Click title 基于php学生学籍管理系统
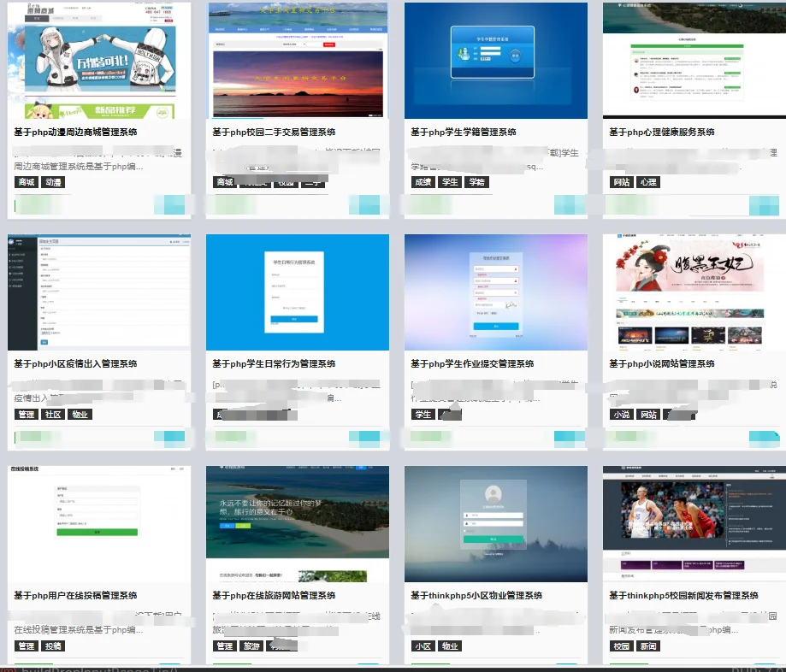Image resolution: width=786 pixels, height=672 pixels. pyautogui.click(x=464, y=133)
